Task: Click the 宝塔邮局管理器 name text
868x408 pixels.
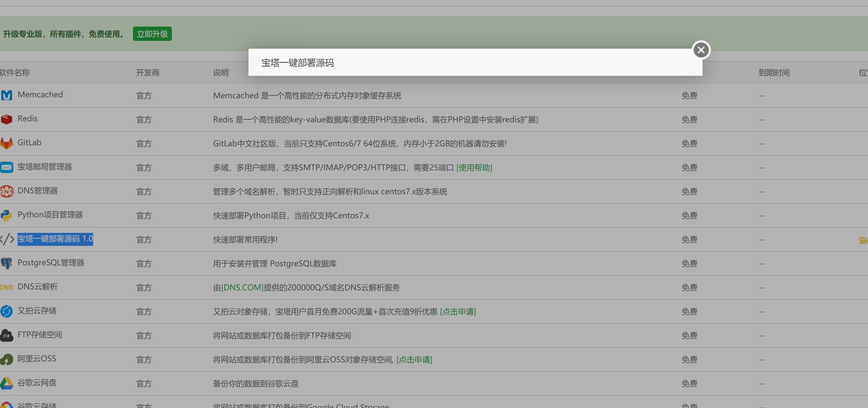Action: tap(44, 166)
